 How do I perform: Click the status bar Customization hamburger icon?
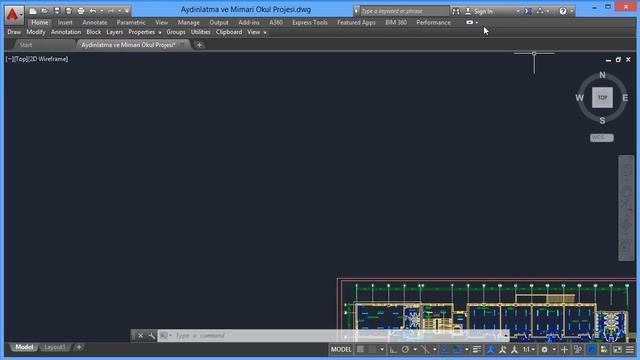point(630,349)
